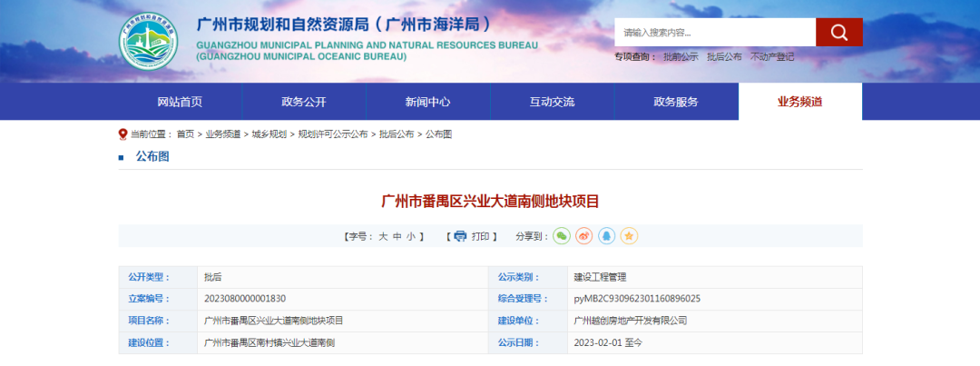Open the 批后公布 quick query link

724,57
